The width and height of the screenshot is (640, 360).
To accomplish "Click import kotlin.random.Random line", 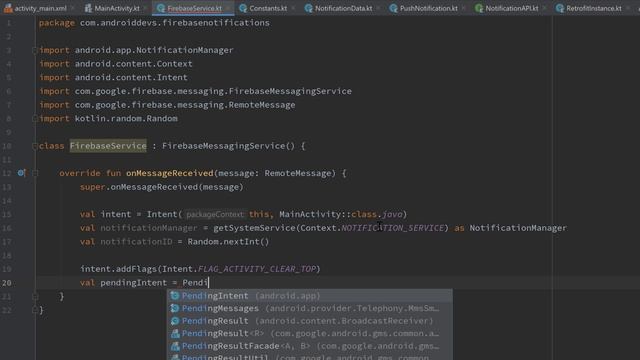I will point(109,118).
